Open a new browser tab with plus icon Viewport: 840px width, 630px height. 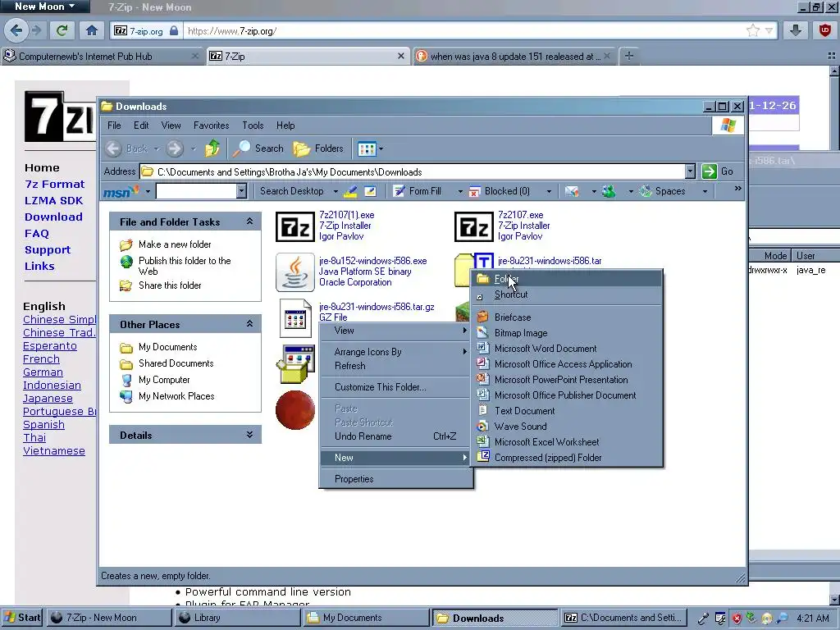629,56
